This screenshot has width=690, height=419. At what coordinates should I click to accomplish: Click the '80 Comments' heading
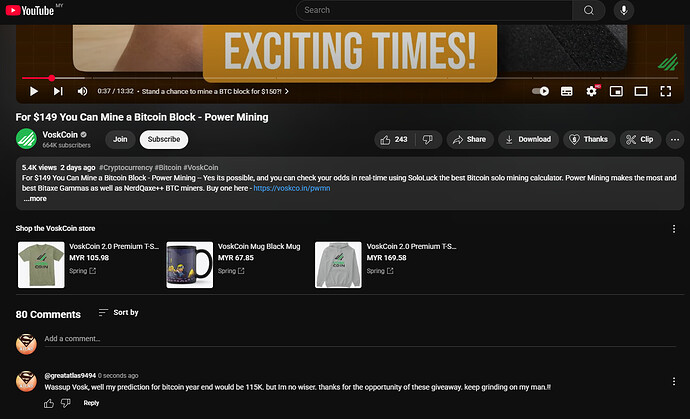[x=48, y=314]
